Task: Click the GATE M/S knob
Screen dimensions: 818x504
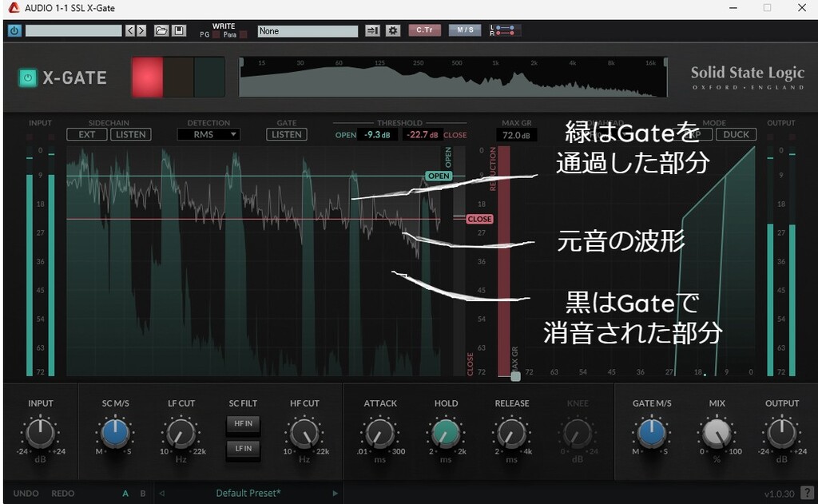Action: click(x=652, y=433)
